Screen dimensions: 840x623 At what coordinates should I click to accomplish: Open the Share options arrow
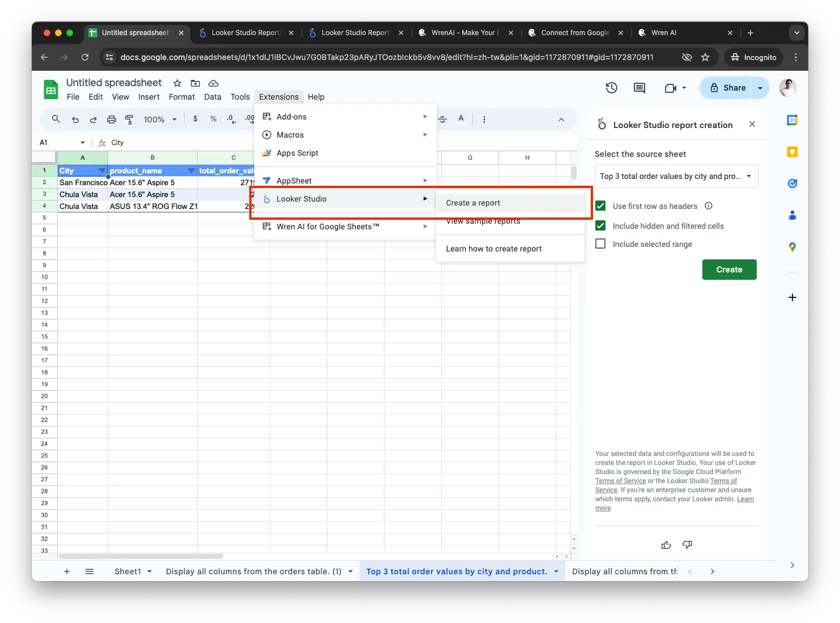coord(760,88)
